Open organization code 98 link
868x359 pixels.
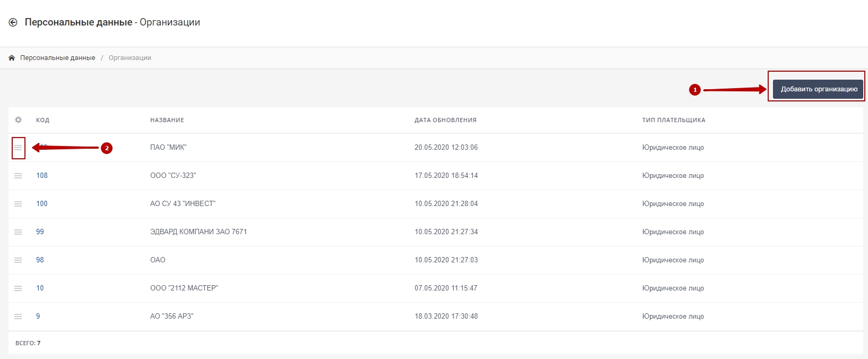pos(40,260)
